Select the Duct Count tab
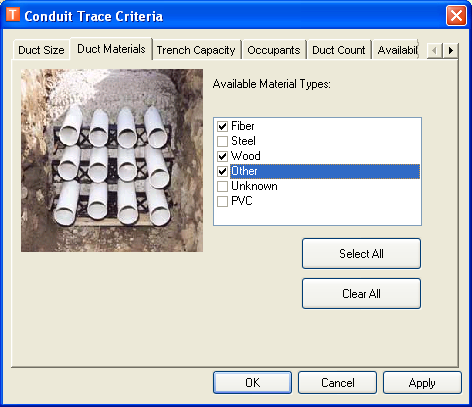Screen dimensions: 472x407 (339, 50)
